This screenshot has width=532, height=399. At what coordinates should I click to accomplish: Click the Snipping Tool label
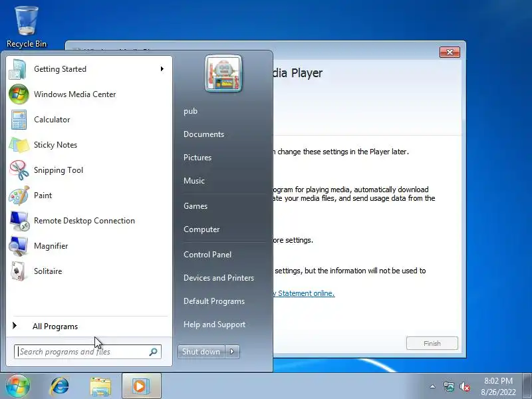click(59, 170)
